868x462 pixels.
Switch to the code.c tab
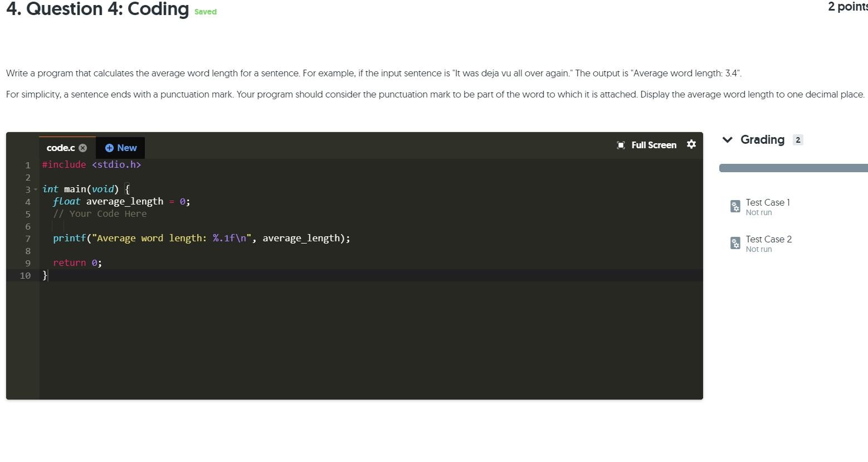[61, 148]
